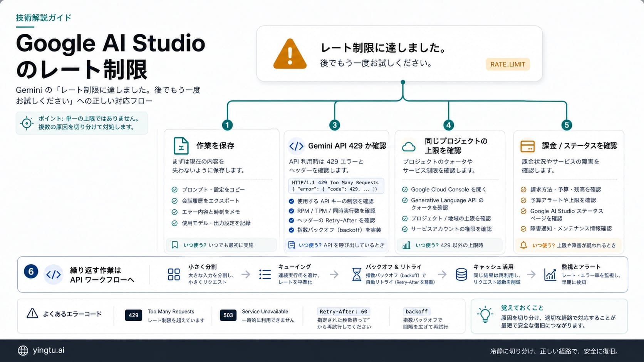Click the warning triangle beside よくあるエラーコード
Viewport: 644px width, 362px height.
32,313
